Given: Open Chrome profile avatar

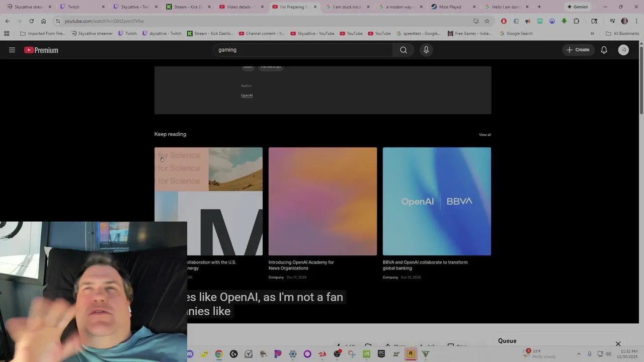Looking at the screenshot, I should coord(624,21).
